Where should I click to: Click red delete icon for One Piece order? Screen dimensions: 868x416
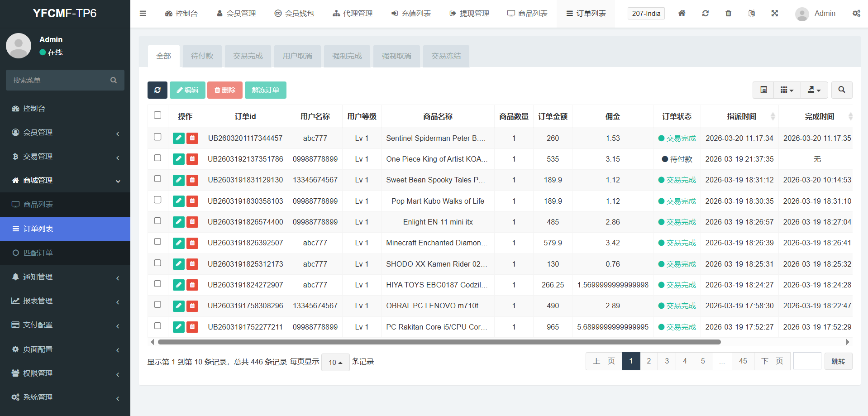point(192,159)
